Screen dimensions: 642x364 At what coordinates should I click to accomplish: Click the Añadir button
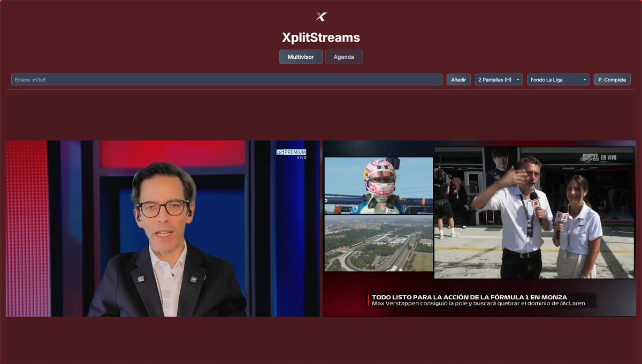tap(458, 80)
